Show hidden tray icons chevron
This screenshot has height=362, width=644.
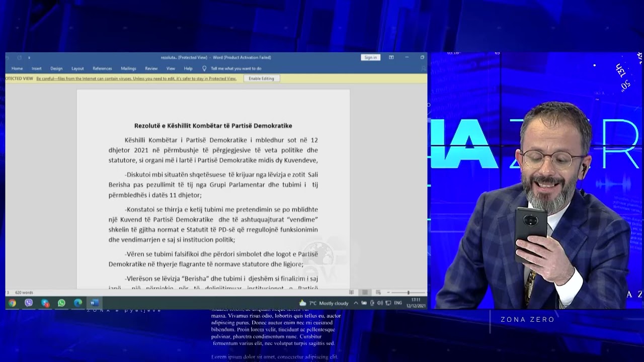pos(356,303)
